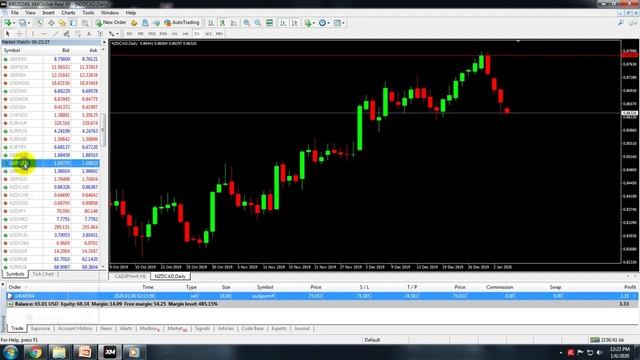Select the NZDCAD row in Market Watch

click(51, 187)
